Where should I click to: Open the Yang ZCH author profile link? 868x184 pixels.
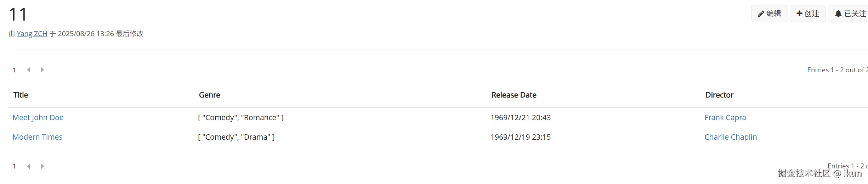(x=32, y=34)
